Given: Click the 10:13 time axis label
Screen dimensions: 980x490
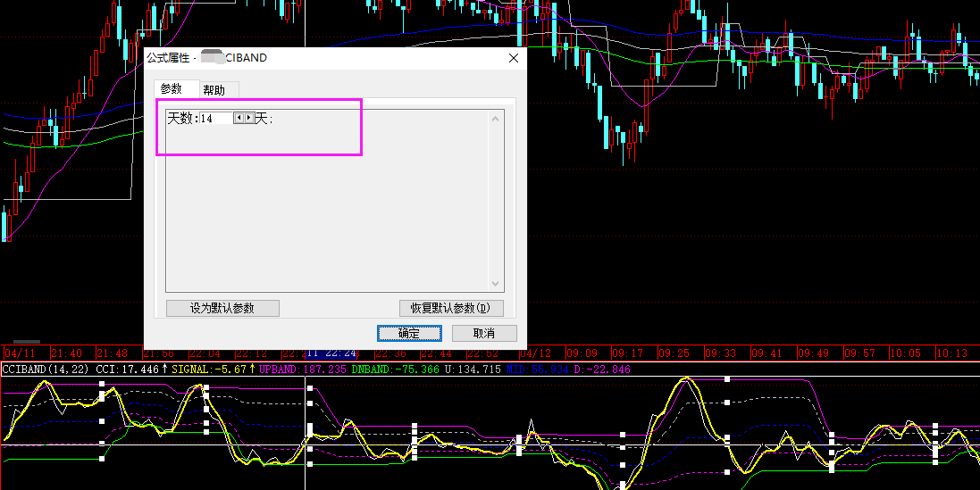Looking at the screenshot, I should pos(952,354).
